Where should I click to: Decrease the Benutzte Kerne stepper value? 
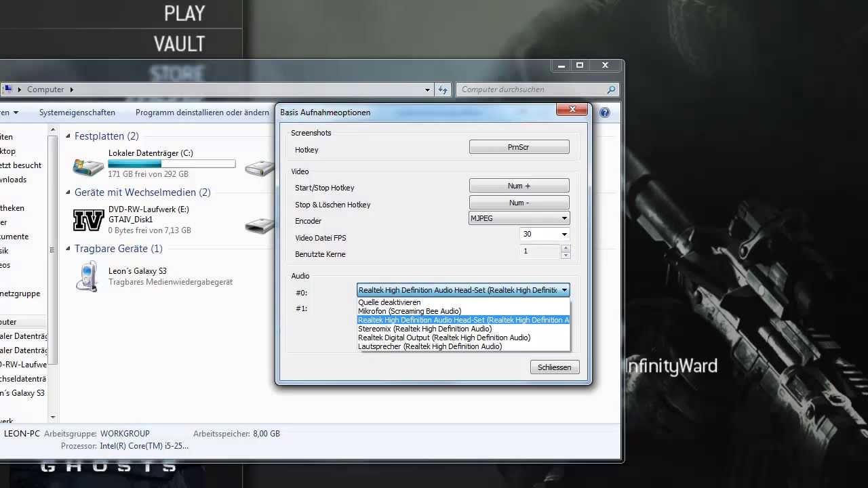pyautogui.click(x=566, y=255)
